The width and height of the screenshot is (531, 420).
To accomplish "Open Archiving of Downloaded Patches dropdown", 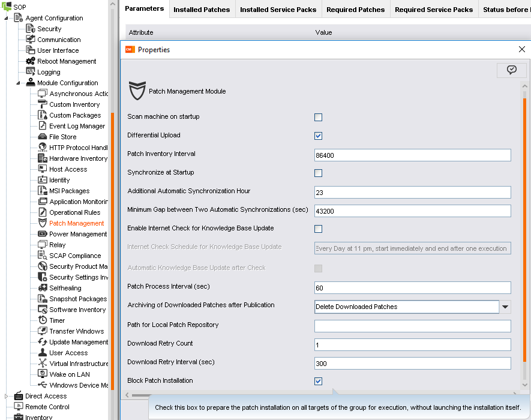I will click(505, 307).
